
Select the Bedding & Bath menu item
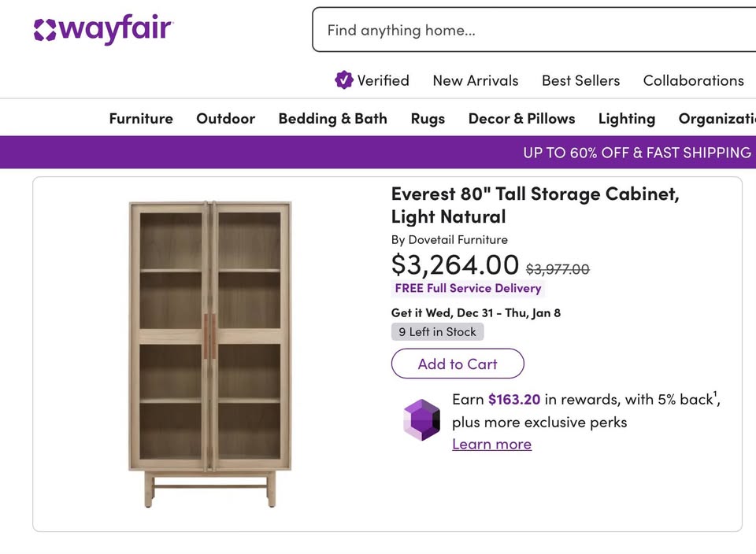click(x=332, y=119)
